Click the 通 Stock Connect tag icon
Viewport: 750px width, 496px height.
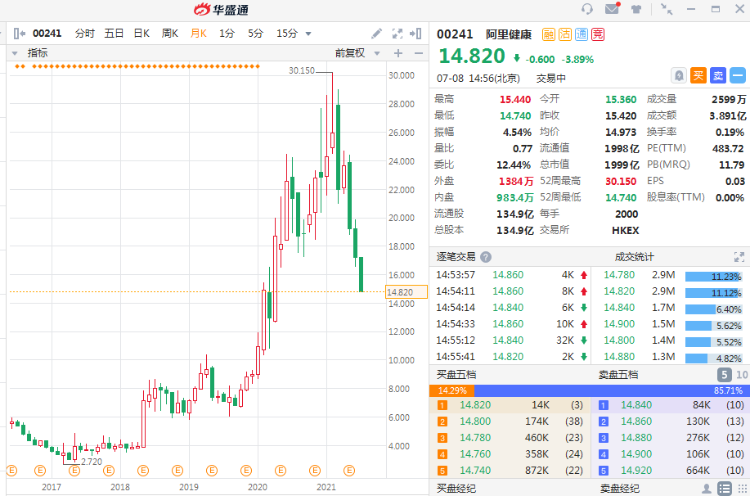pyautogui.click(x=581, y=34)
